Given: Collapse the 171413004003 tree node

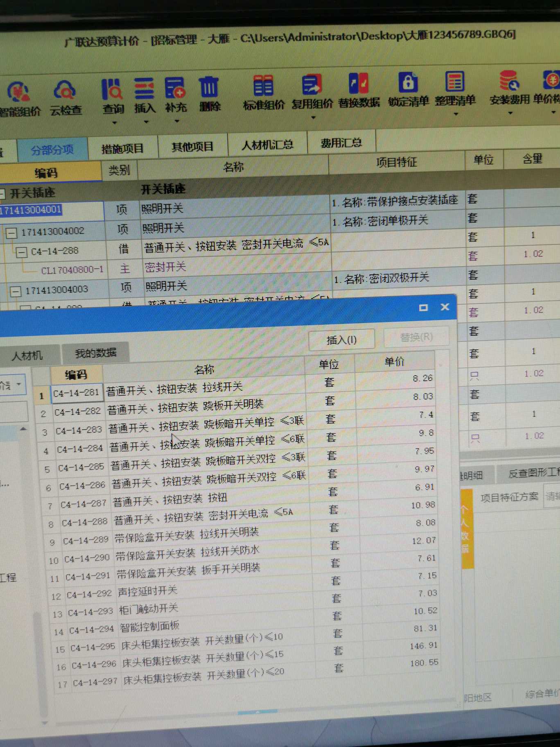Looking at the screenshot, I should 16,291.
